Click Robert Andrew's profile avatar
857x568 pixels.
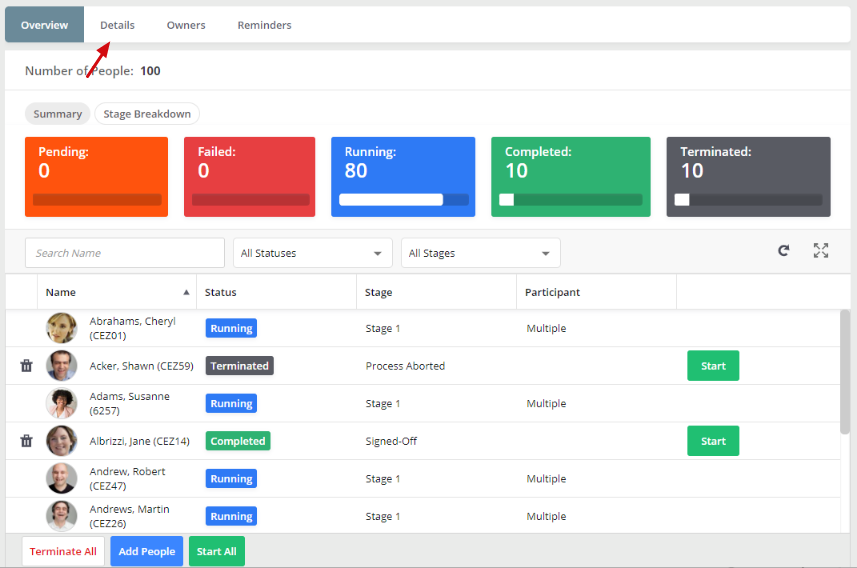61,478
